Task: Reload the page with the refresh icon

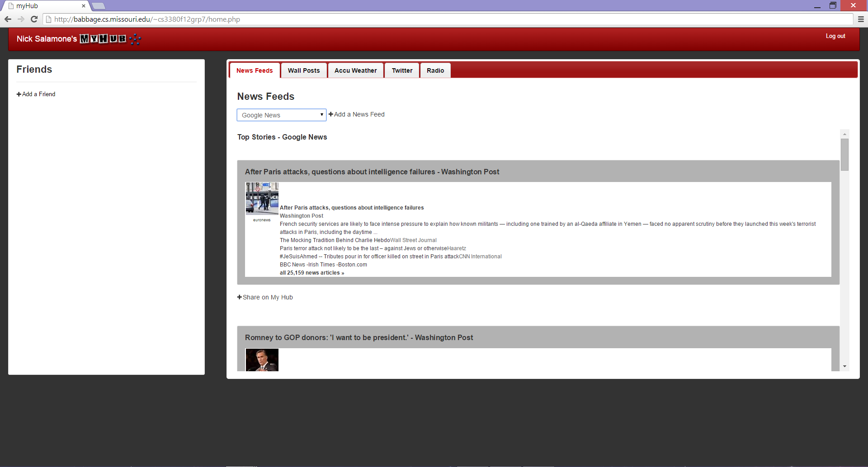Action: click(x=34, y=19)
